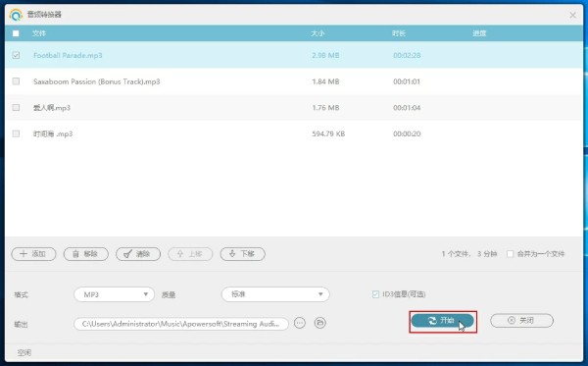Check the Saxaboom Passion (Bonus Track).mp3 checkbox

coord(16,81)
